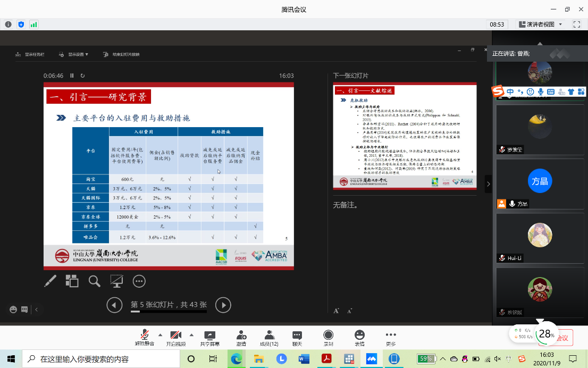
Task: Go to the next slide arrow button
Action: coord(223,305)
